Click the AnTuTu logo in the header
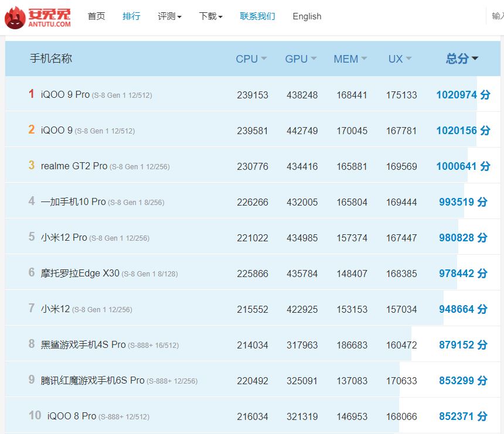Image resolution: width=504 pixels, height=434 pixels. [x=38, y=18]
